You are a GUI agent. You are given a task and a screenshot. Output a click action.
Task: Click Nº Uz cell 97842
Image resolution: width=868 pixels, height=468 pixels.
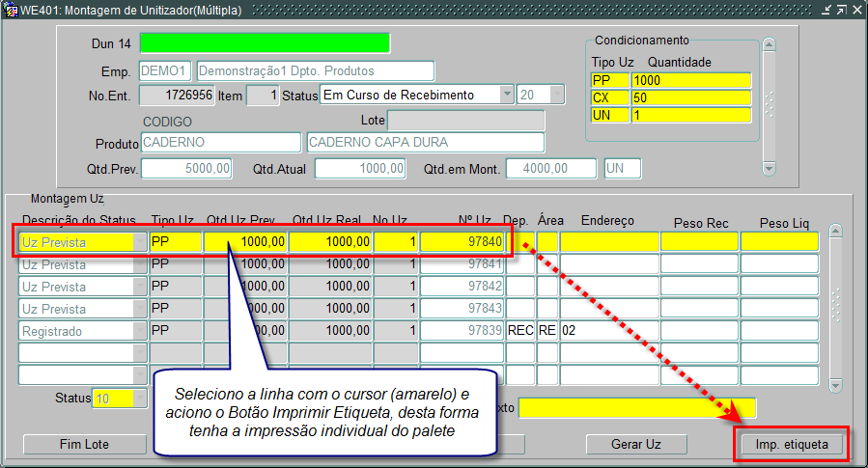pyautogui.click(x=462, y=287)
